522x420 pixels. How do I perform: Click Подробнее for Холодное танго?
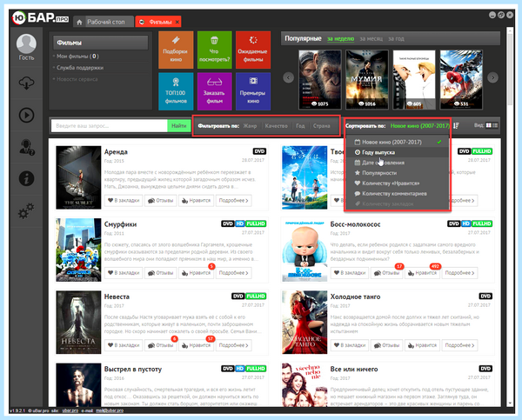459,345
